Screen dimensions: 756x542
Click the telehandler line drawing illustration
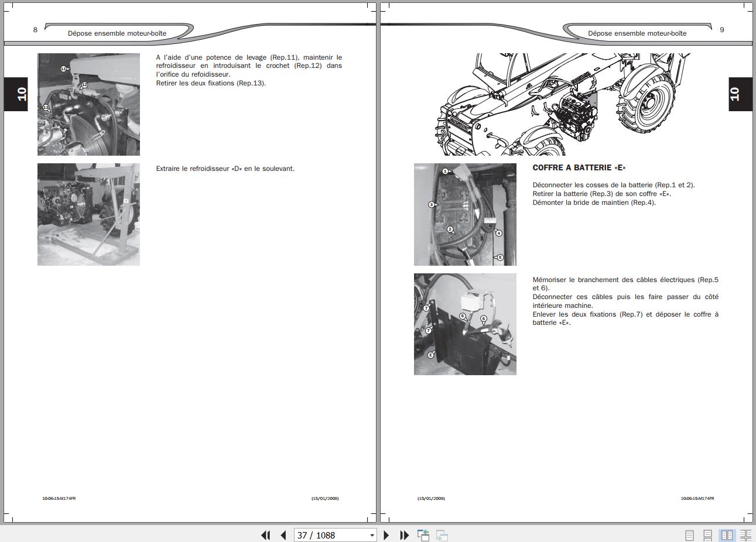(x=565, y=104)
